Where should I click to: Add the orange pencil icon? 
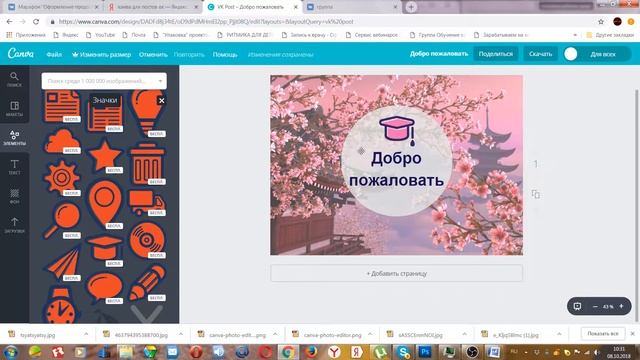147,283
